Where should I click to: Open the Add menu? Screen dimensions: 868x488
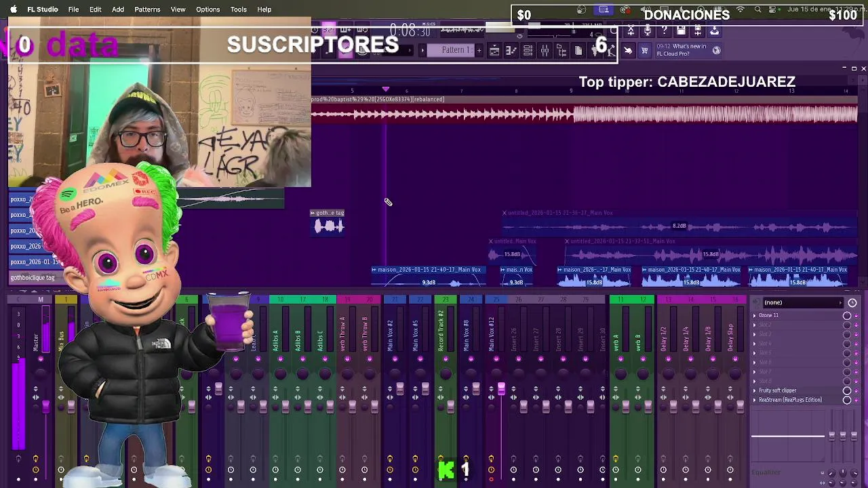[118, 9]
